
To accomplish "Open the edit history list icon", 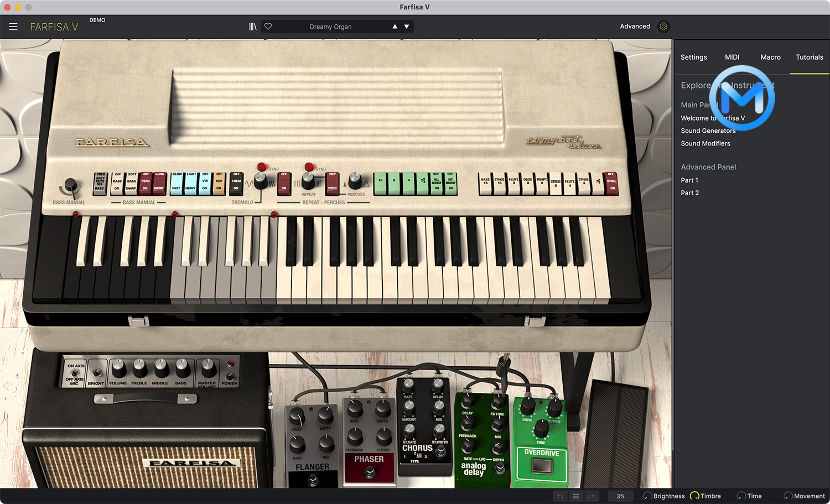I will click(x=575, y=496).
